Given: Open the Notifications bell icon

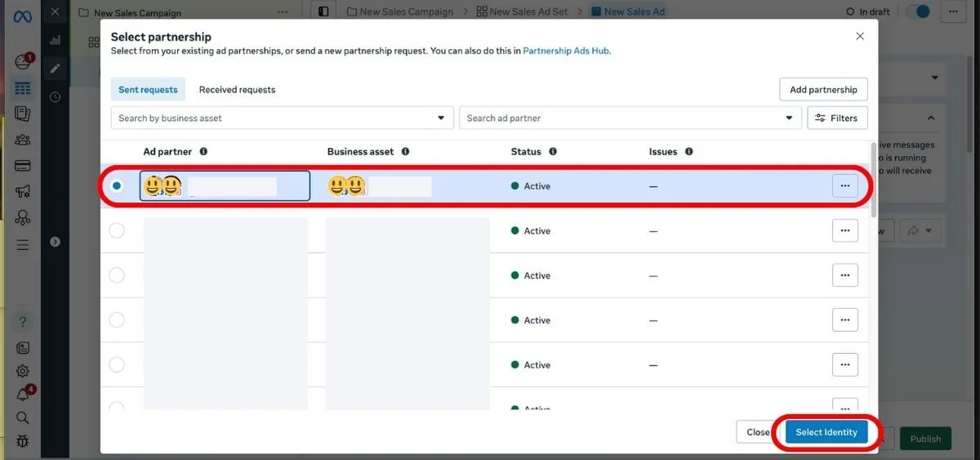Looking at the screenshot, I should tap(23, 395).
